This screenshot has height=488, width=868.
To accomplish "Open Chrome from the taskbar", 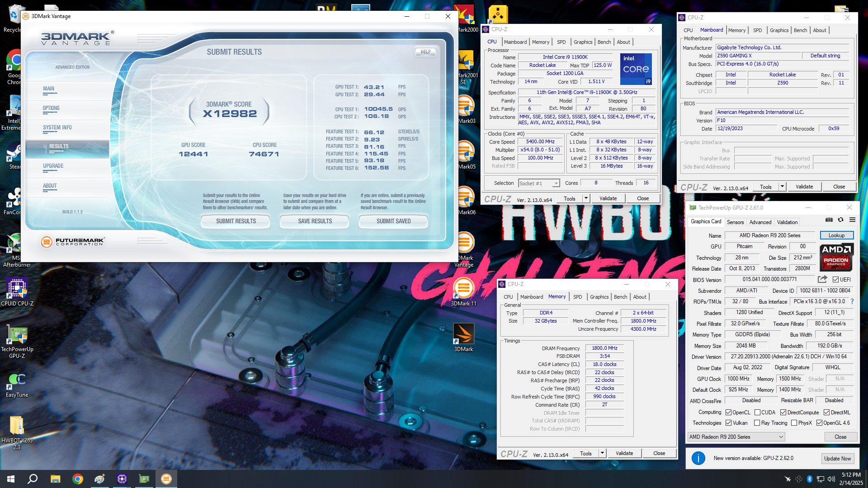I will (78, 479).
